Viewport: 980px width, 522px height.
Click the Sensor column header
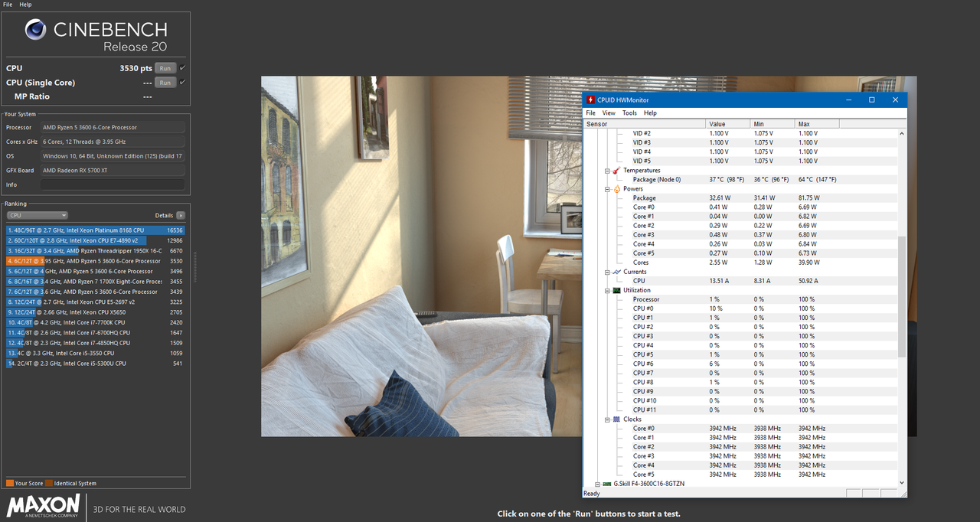pyautogui.click(x=645, y=123)
